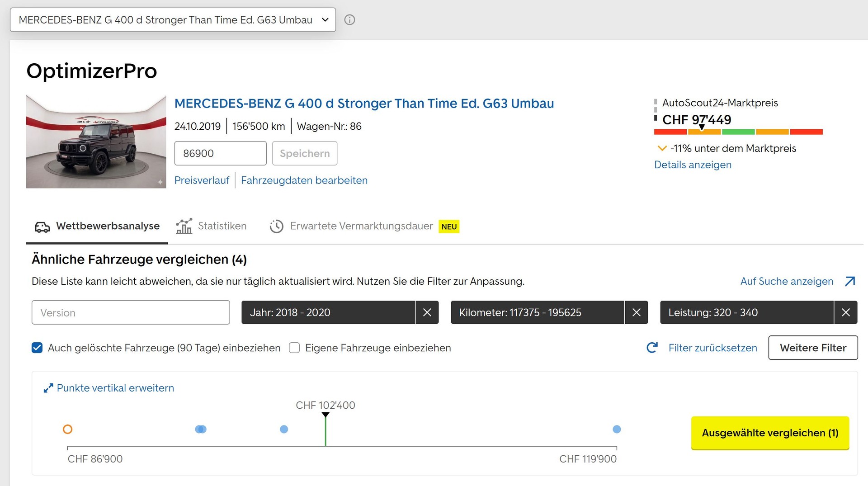Click the blue data point near CHF 119'900
The width and height of the screenshot is (868, 486).
pos(617,429)
